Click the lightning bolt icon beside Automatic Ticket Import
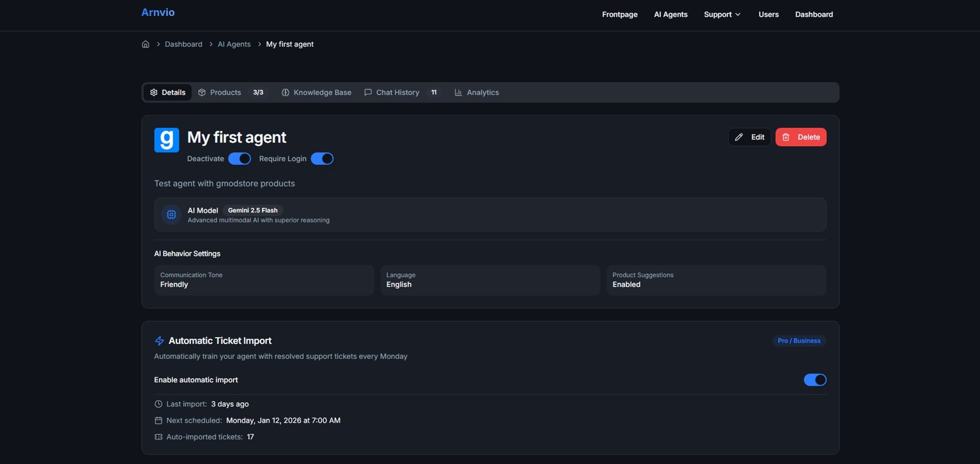This screenshot has width=980, height=464. pos(159,341)
